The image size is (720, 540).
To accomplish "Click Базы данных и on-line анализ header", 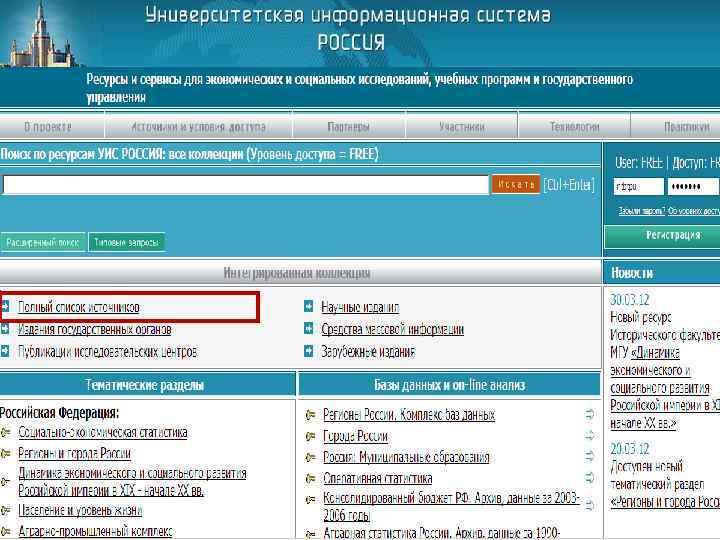I will tap(450, 385).
